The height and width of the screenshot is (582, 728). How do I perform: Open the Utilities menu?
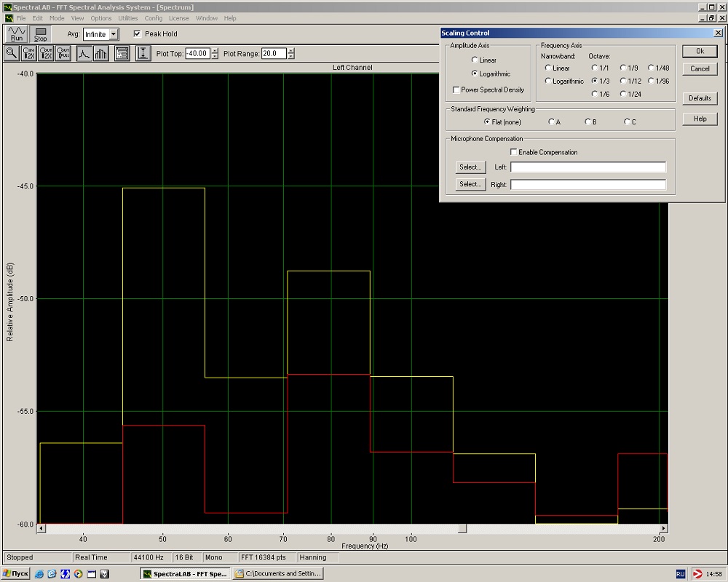(x=127, y=18)
